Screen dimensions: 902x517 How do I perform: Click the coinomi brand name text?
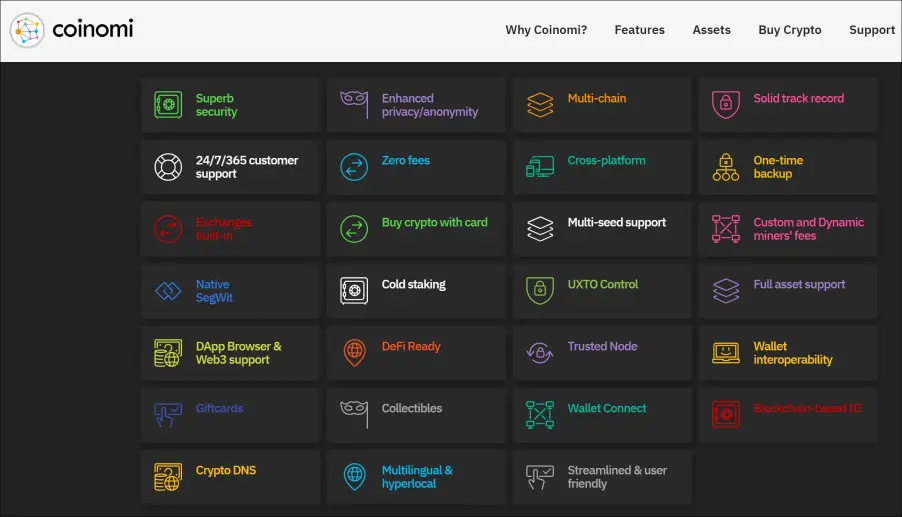click(x=93, y=29)
